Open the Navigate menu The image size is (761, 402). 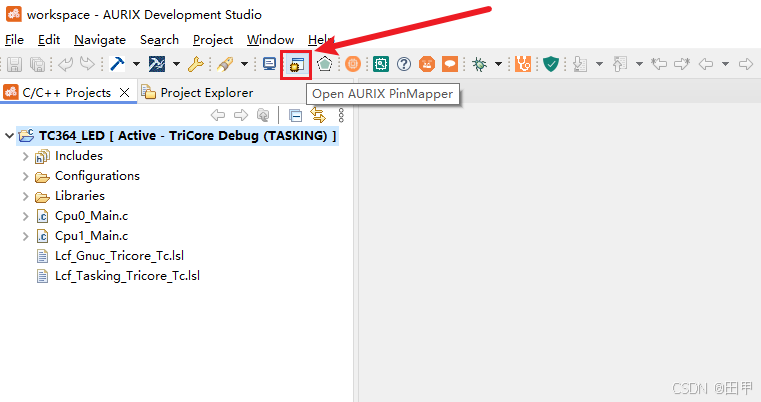pyautogui.click(x=99, y=40)
